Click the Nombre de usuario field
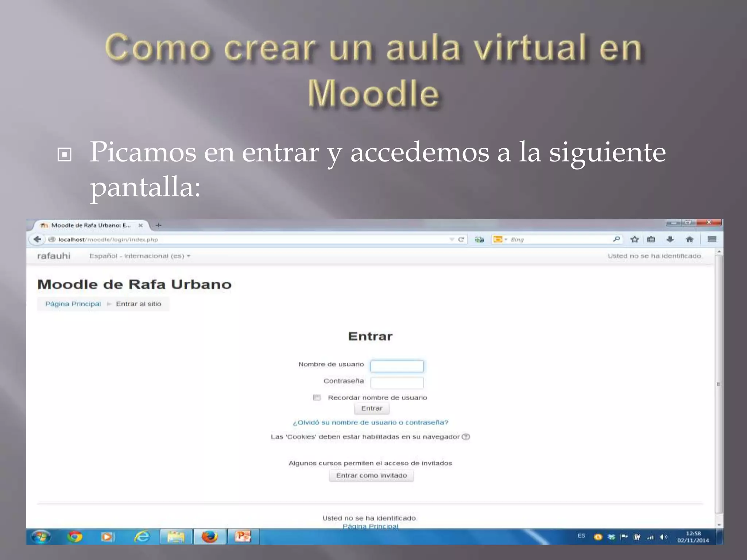This screenshot has height=560, width=747. [x=397, y=366]
